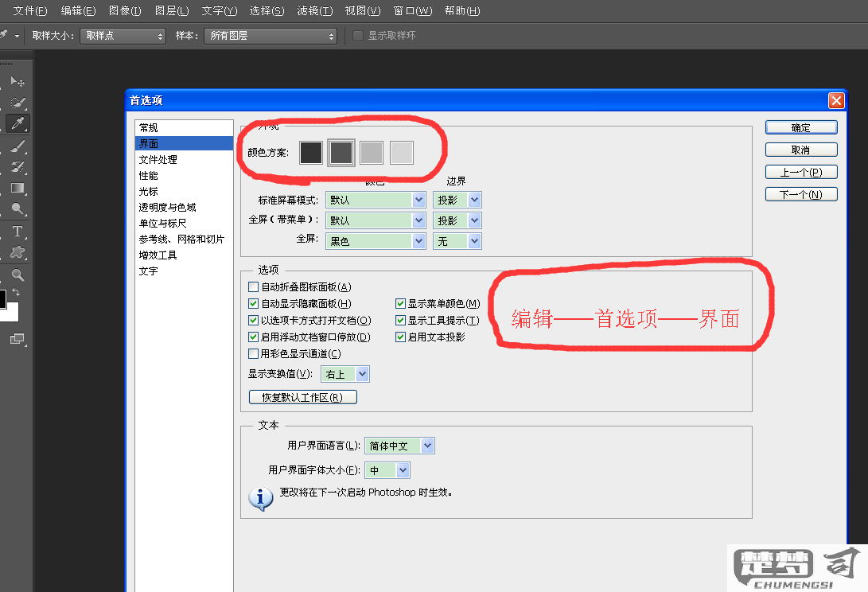Open 标准屏幕模式 color dropdown
The image size is (868, 592).
376,200
